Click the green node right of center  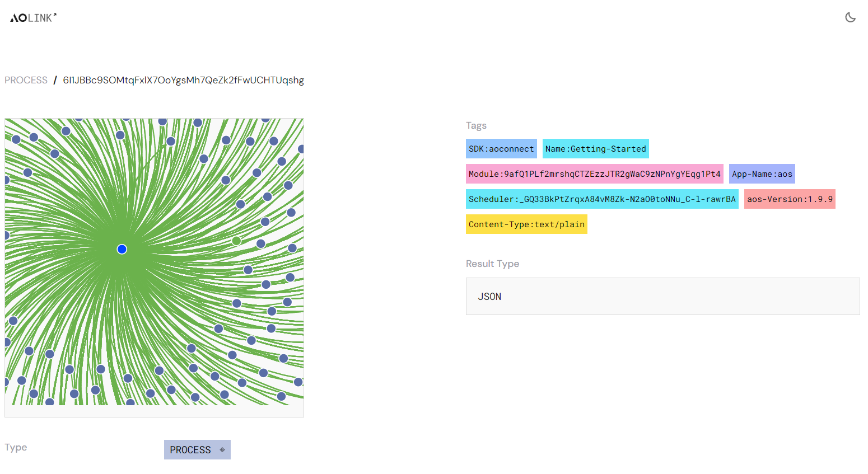pos(237,241)
